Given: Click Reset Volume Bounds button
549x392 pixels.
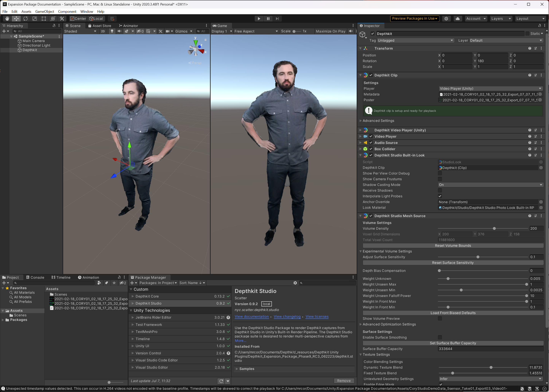Looking at the screenshot, I should 453,246.
